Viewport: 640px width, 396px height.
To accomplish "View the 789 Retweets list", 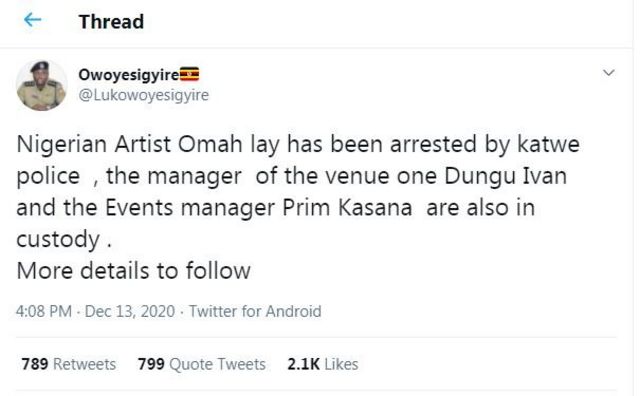I will (x=69, y=364).
